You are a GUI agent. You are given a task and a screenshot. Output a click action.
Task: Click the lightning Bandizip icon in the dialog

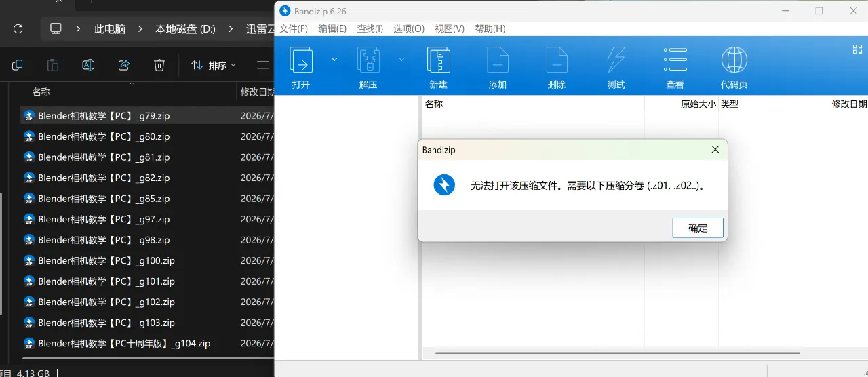pos(444,184)
